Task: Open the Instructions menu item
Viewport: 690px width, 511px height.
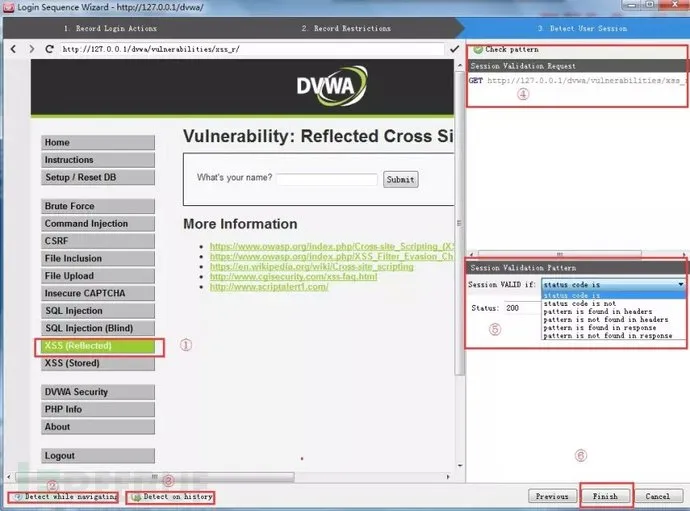Action: click(x=98, y=160)
